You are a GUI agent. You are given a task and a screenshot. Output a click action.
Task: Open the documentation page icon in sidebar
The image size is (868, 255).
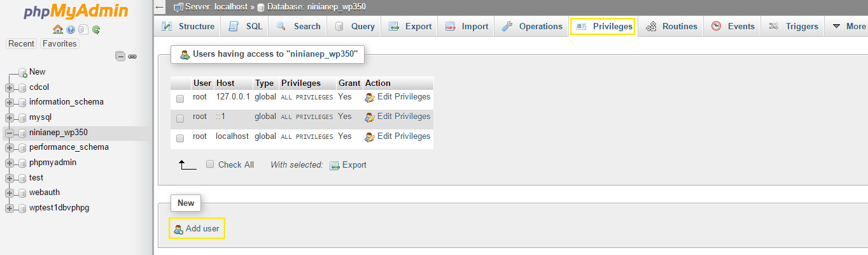click(83, 29)
